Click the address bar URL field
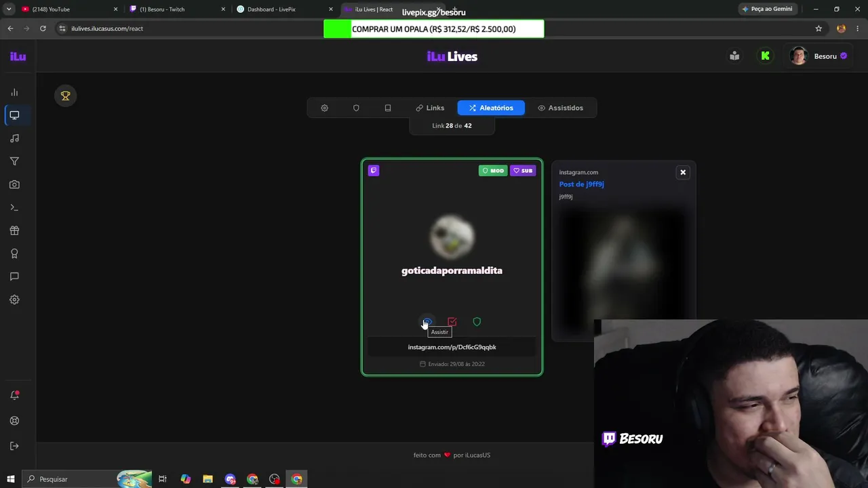 (x=434, y=28)
